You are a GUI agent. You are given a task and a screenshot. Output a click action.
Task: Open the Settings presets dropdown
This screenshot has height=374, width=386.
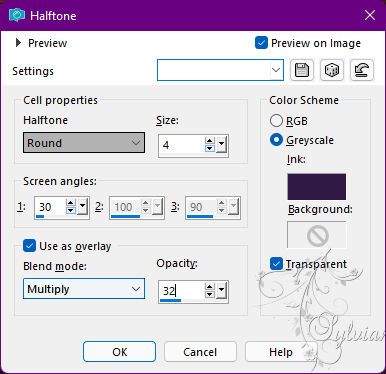220,70
